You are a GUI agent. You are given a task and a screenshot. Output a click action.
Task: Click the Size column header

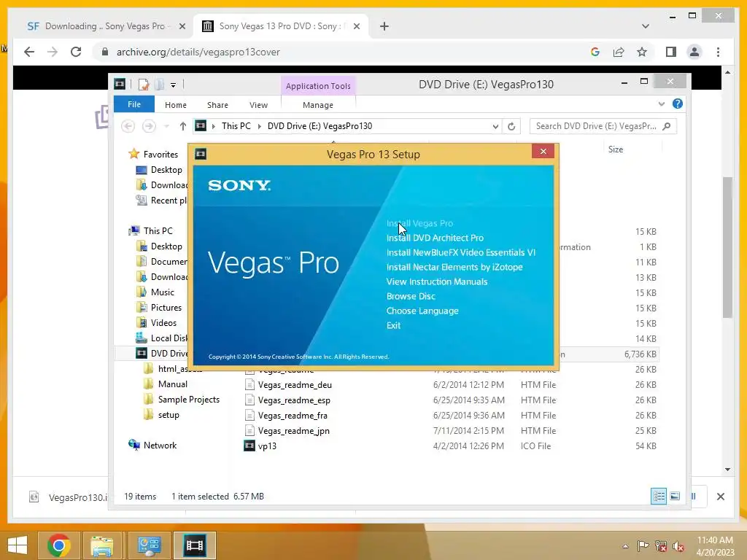tap(616, 149)
